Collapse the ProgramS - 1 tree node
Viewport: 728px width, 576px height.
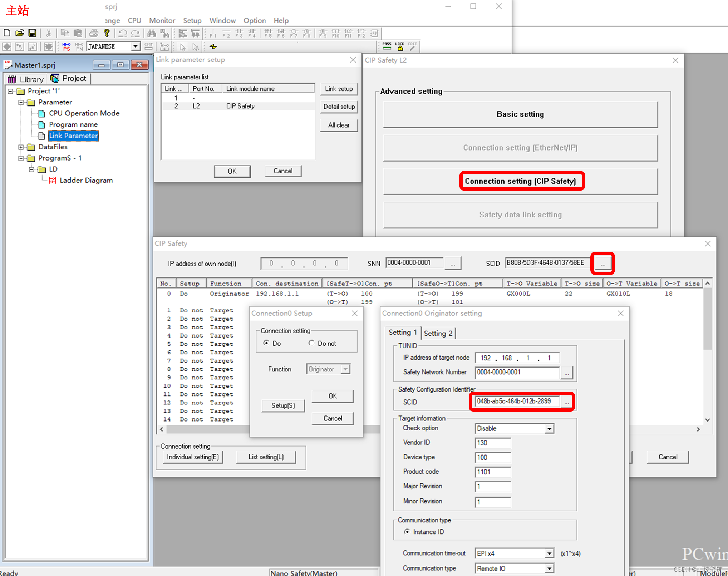tap(21, 158)
